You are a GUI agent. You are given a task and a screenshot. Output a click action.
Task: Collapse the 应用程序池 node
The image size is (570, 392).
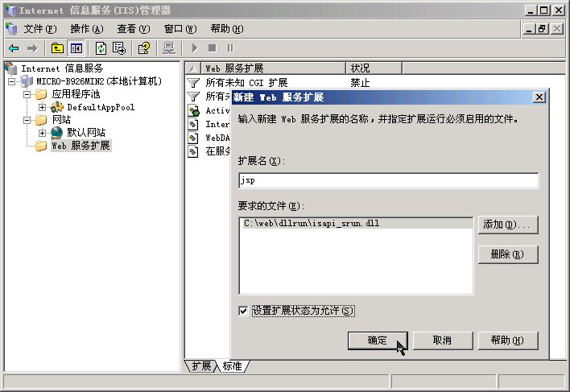click(x=27, y=94)
